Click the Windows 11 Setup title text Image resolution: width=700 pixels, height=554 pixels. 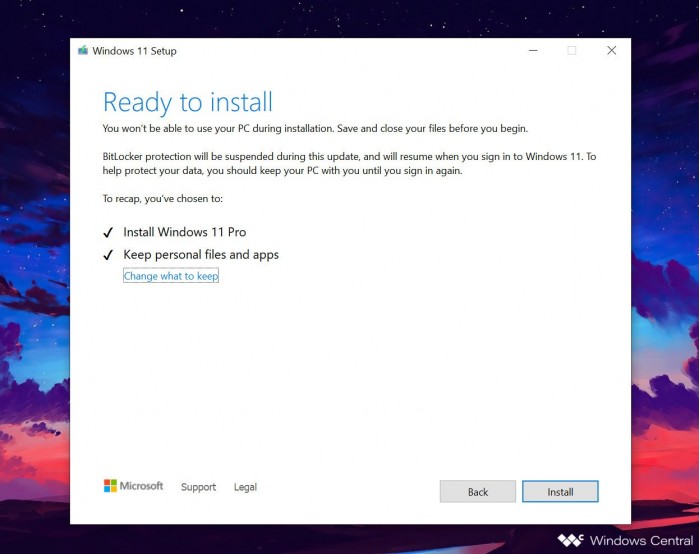(x=134, y=51)
